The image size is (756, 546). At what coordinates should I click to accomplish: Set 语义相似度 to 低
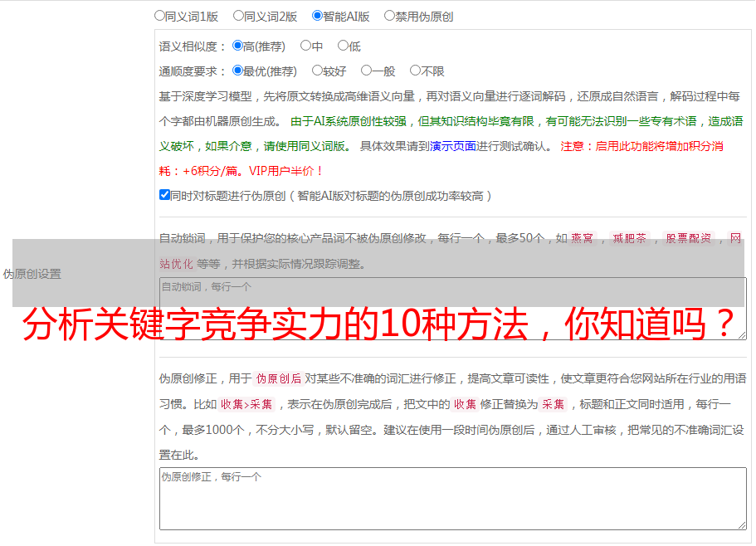point(343,46)
